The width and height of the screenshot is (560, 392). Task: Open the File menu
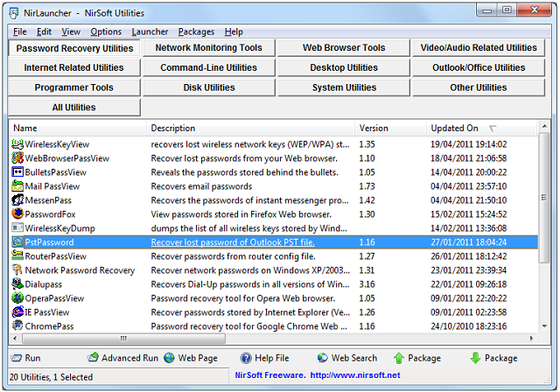19,31
